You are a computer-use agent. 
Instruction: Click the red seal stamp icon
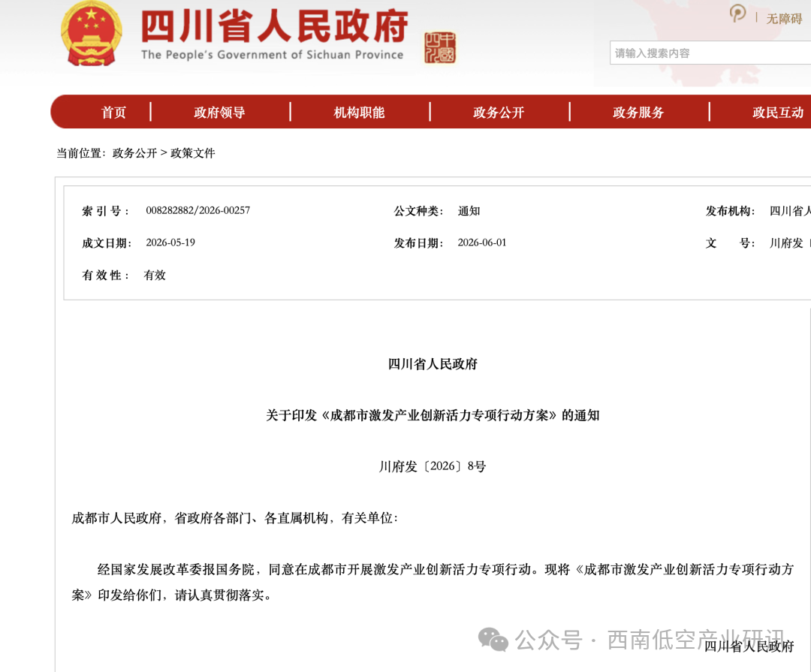(x=439, y=47)
